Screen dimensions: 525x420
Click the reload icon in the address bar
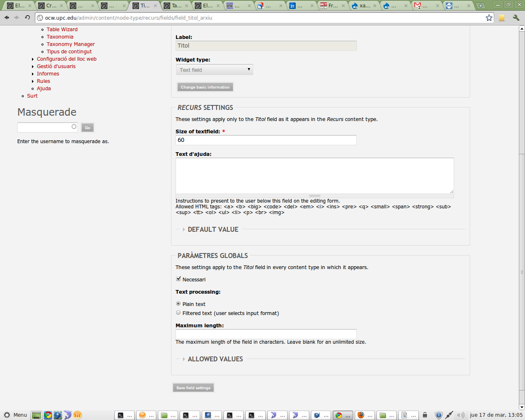click(27, 18)
